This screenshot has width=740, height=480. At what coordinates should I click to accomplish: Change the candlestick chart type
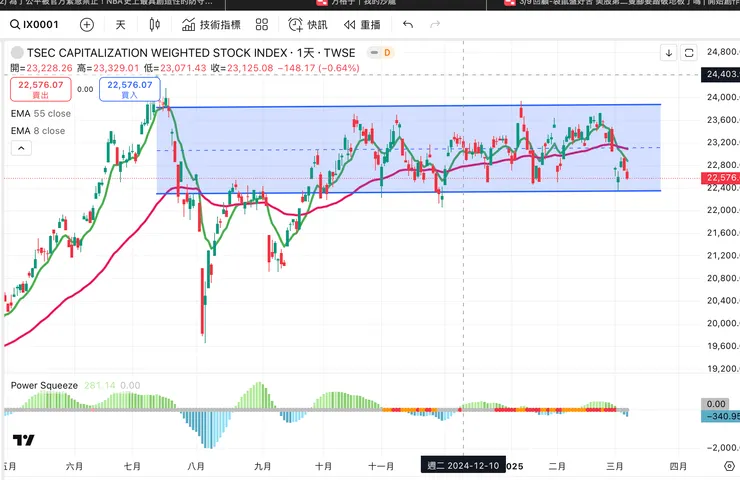(154, 25)
